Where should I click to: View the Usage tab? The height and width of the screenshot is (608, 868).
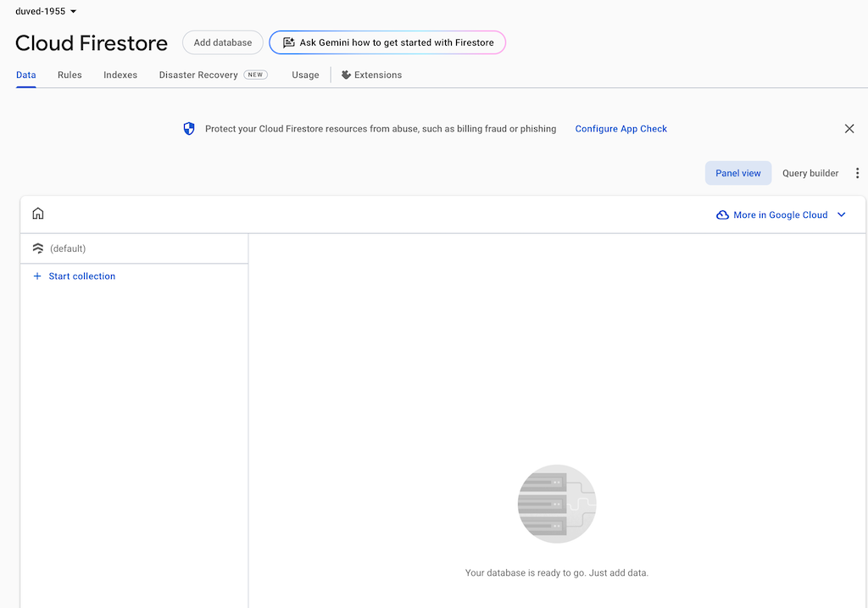[305, 75]
